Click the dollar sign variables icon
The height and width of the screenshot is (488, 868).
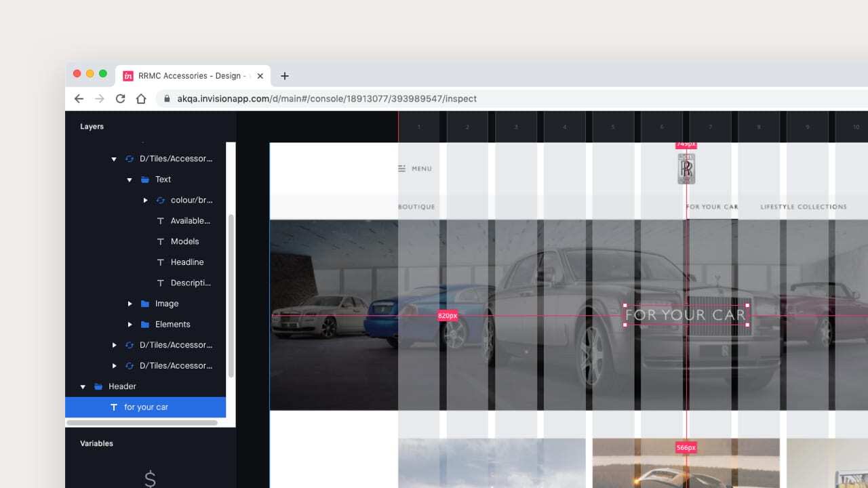(151, 479)
